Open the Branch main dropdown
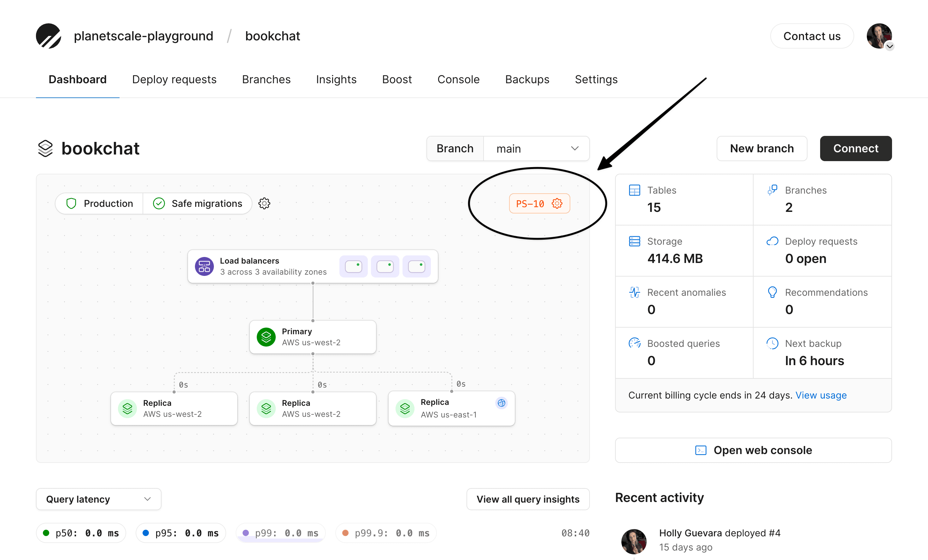Screen dimensions: 928x560 pos(537,149)
